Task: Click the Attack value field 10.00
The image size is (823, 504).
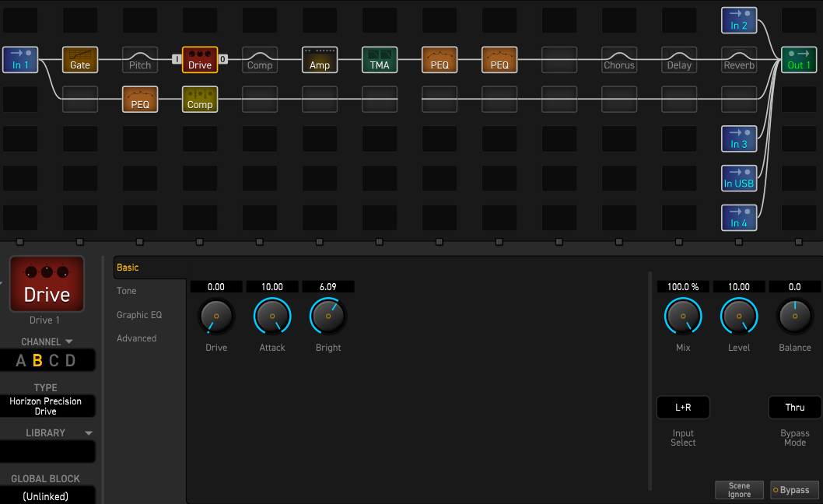Action: pos(272,287)
